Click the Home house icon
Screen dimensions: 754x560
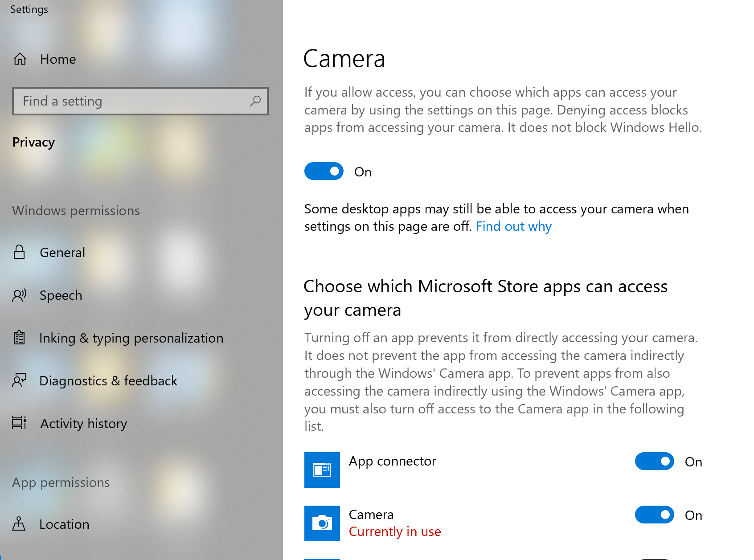click(x=20, y=59)
